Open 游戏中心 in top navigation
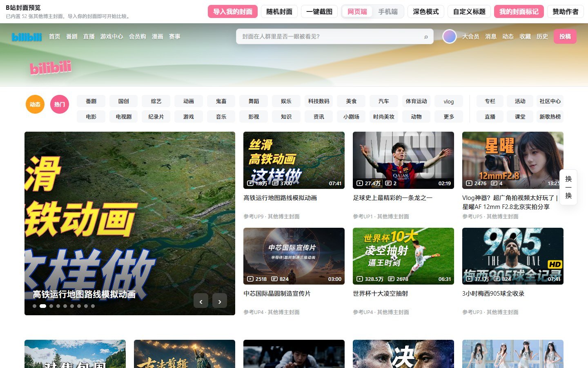Screen dimensions: 588x368 click(111, 36)
